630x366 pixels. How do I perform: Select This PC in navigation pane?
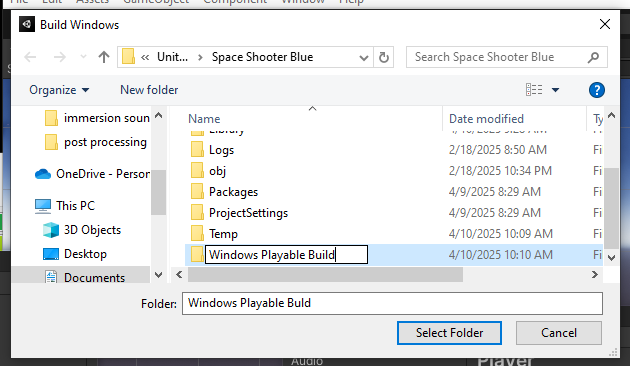pyautogui.click(x=65, y=206)
